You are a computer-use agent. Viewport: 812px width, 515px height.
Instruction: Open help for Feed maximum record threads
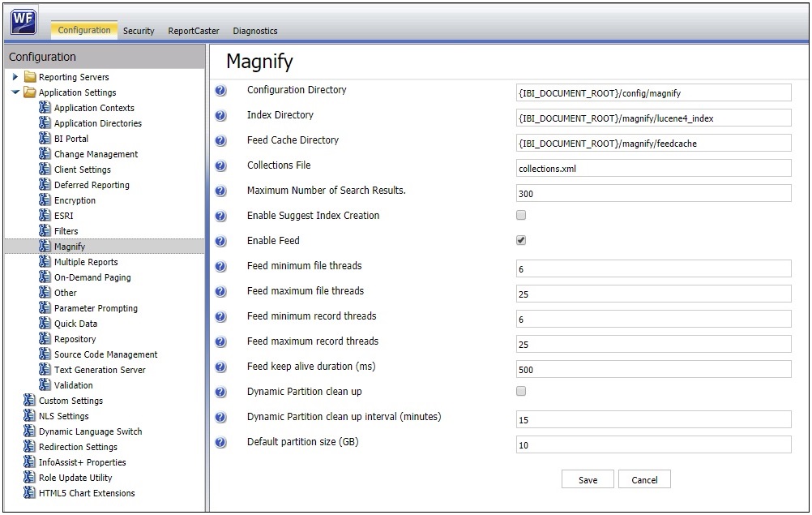tap(220, 342)
